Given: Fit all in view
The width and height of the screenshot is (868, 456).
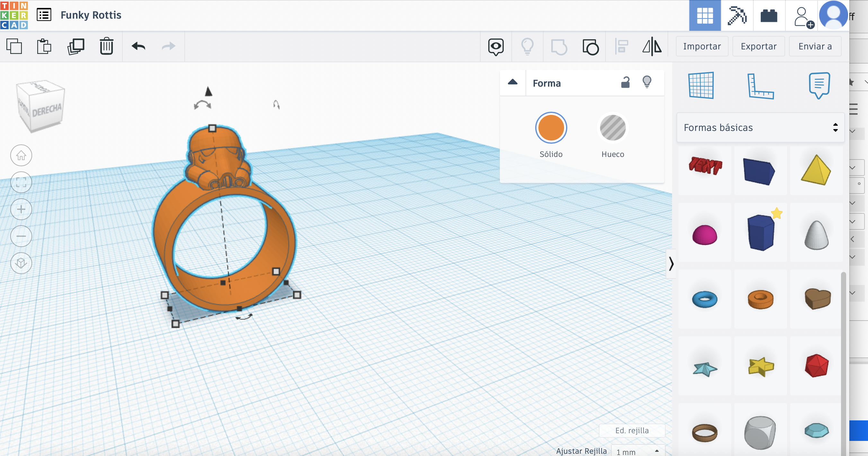Looking at the screenshot, I should [21, 182].
